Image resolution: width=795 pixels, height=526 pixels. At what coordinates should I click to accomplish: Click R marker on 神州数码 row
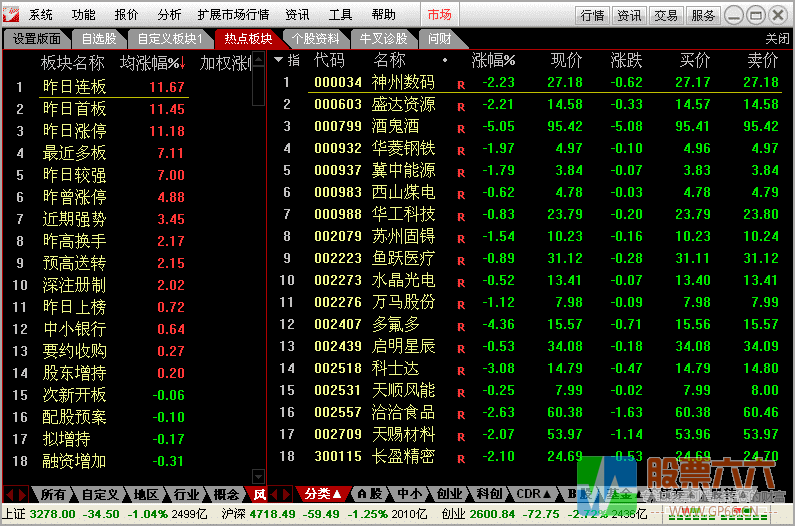[x=461, y=85]
